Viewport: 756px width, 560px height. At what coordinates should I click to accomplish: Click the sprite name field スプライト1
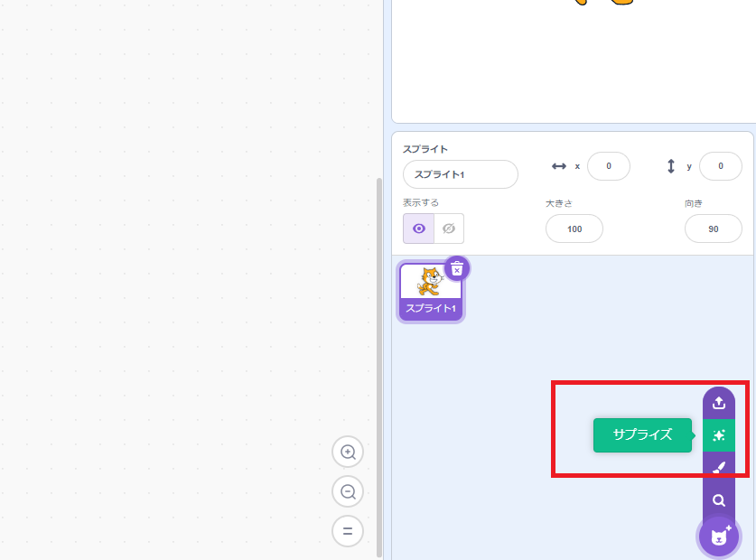pos(461,174)
